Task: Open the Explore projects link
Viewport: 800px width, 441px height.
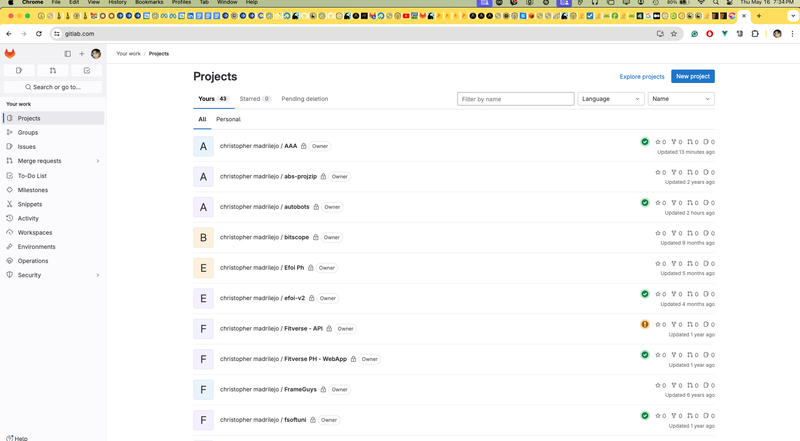Action: tap(642, 76)
